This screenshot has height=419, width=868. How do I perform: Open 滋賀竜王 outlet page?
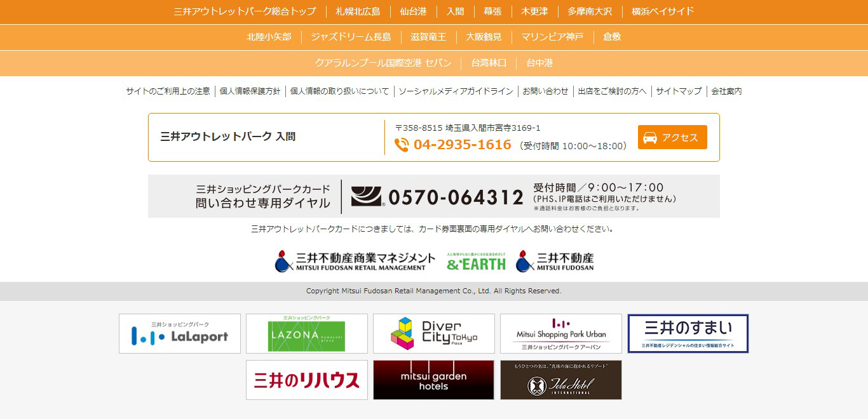(x=428, y=37)
